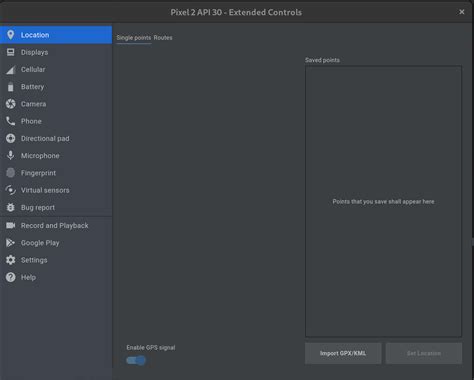Click the Record and Playback camcorder icon
The height and width of the screenshot is (380, 474).
[x=11, y=226]
